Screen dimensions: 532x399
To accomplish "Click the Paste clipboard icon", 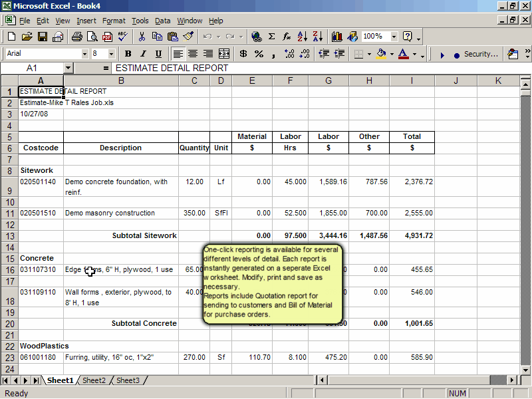I will [x=173, y=37].
